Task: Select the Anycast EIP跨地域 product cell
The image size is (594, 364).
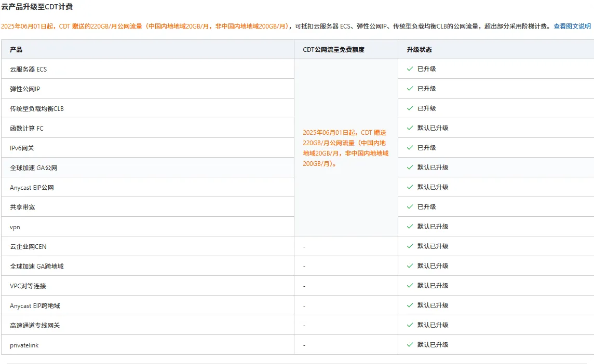Action: (x=148, y=305)
